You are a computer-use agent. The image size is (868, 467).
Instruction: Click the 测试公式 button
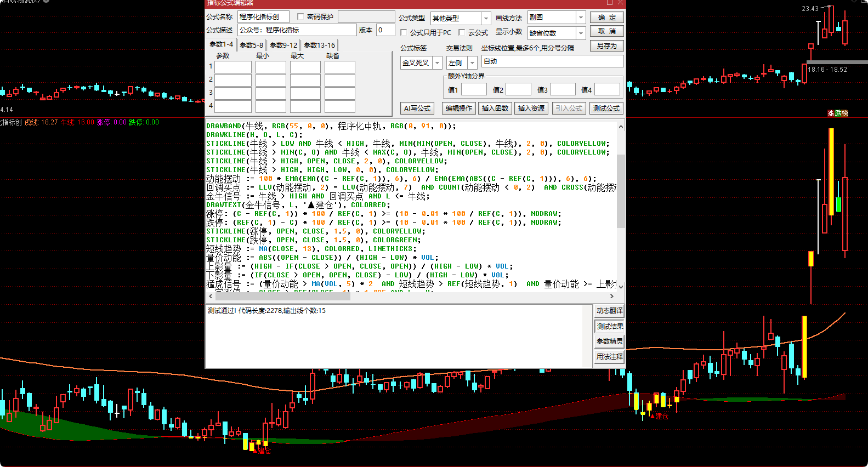(x=606, y=109)
